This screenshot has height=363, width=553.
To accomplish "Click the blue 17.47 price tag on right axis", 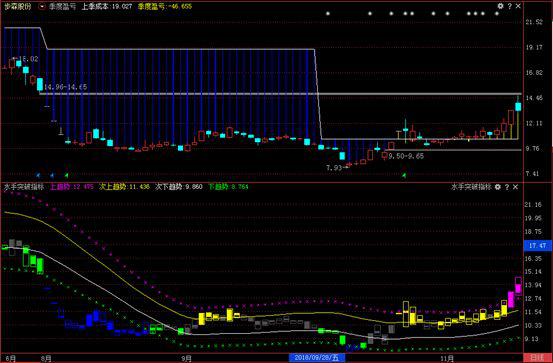I will 537,245.
